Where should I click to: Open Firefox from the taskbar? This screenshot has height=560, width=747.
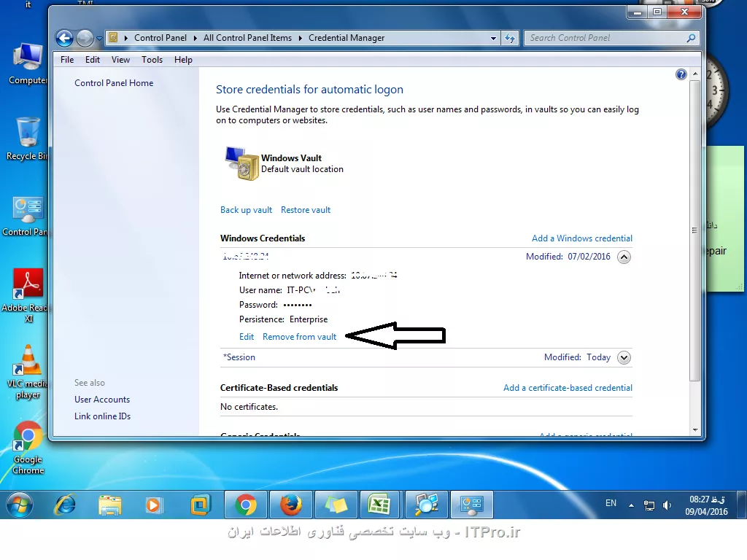290,505
